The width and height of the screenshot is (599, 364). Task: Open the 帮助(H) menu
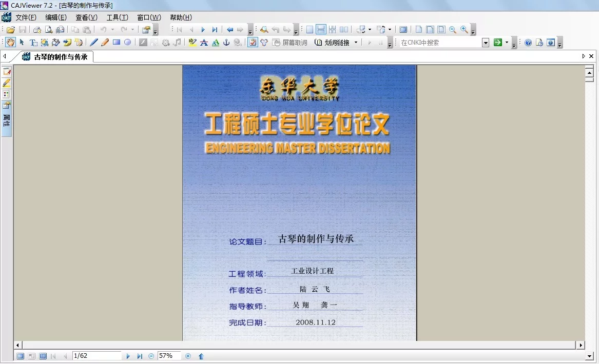tap(181, 17)
